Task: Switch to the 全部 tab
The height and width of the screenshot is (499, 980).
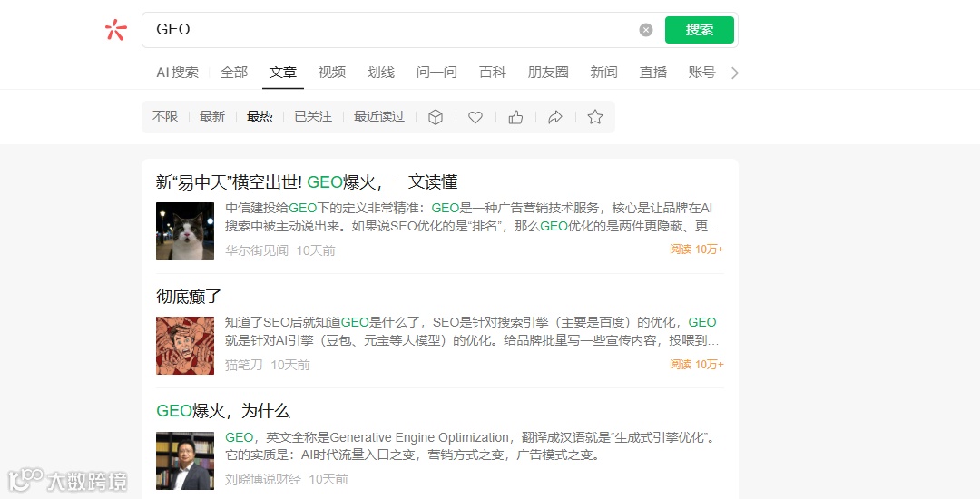Action: 234,73
